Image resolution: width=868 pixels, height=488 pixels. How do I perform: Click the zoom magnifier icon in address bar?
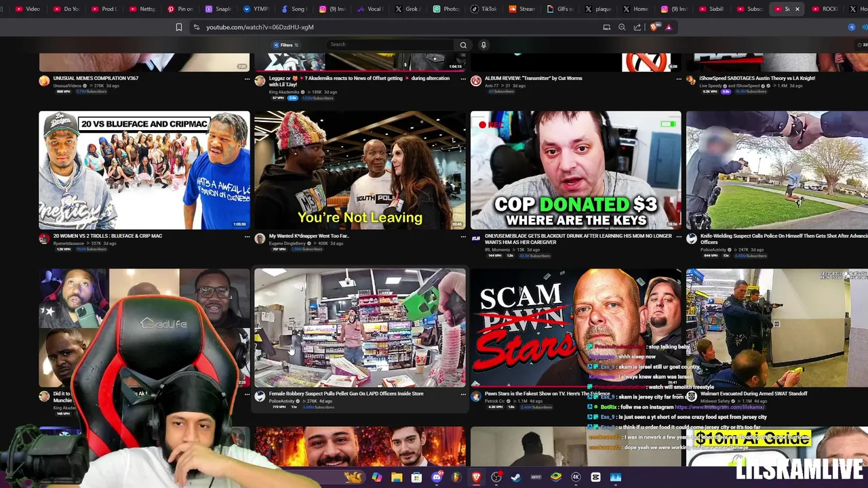(x=622, y=27)
